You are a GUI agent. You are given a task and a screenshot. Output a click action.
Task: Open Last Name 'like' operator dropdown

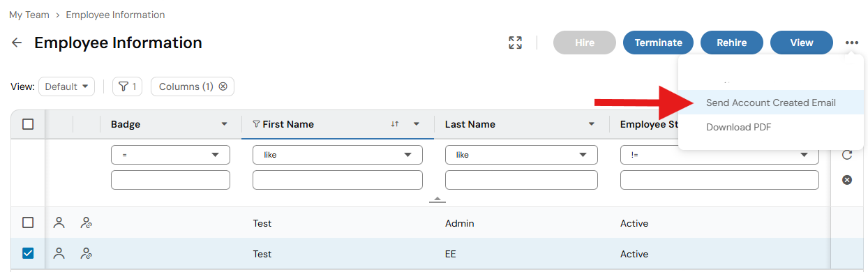521,155
